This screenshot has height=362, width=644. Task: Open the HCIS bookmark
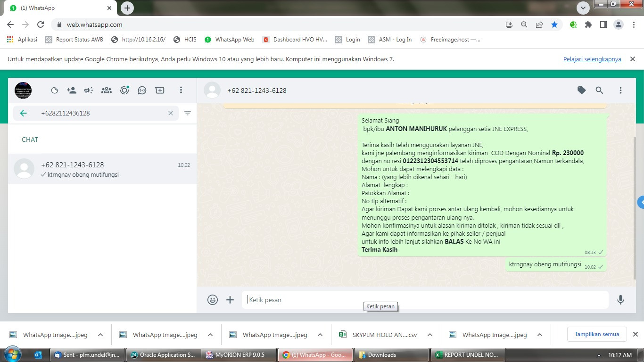tap(185, 40)
